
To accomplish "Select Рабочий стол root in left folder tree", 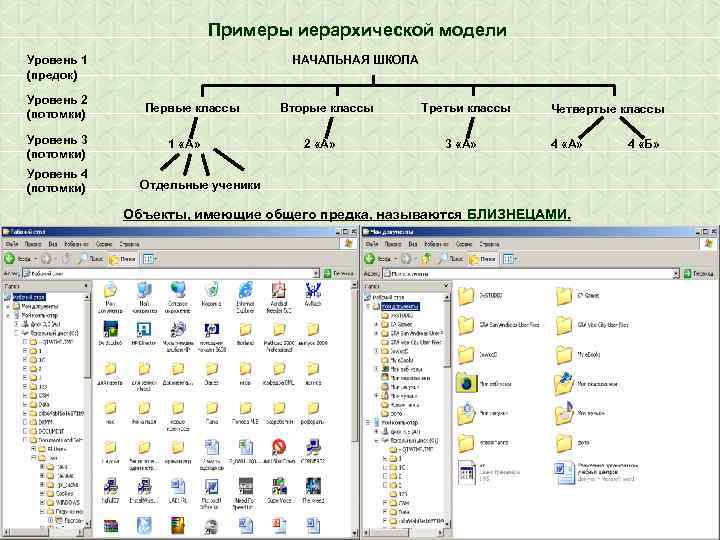I will [x=28, y=297].
